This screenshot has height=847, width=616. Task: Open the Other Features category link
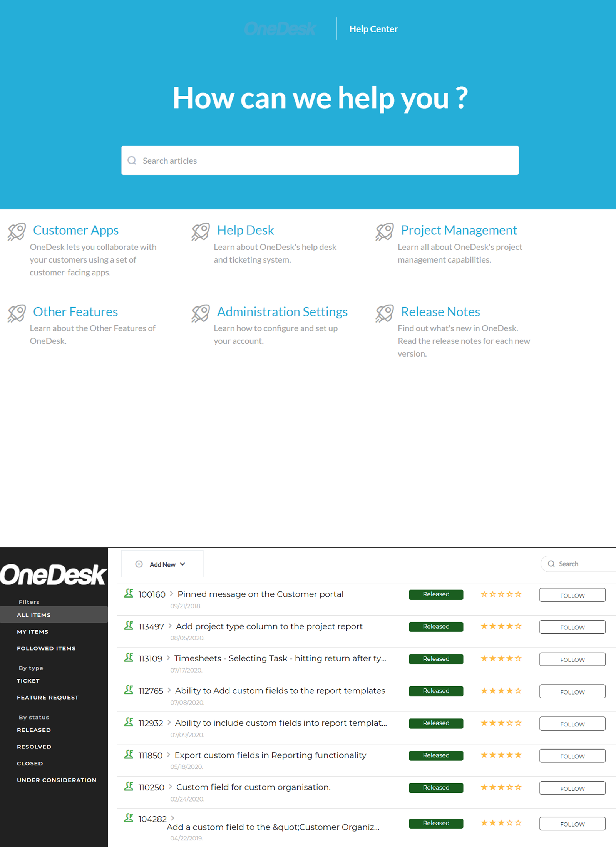75,311
